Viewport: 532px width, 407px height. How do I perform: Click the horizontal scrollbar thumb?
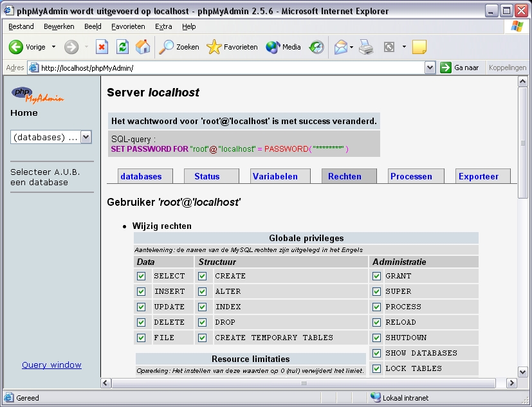pos(304,383)
